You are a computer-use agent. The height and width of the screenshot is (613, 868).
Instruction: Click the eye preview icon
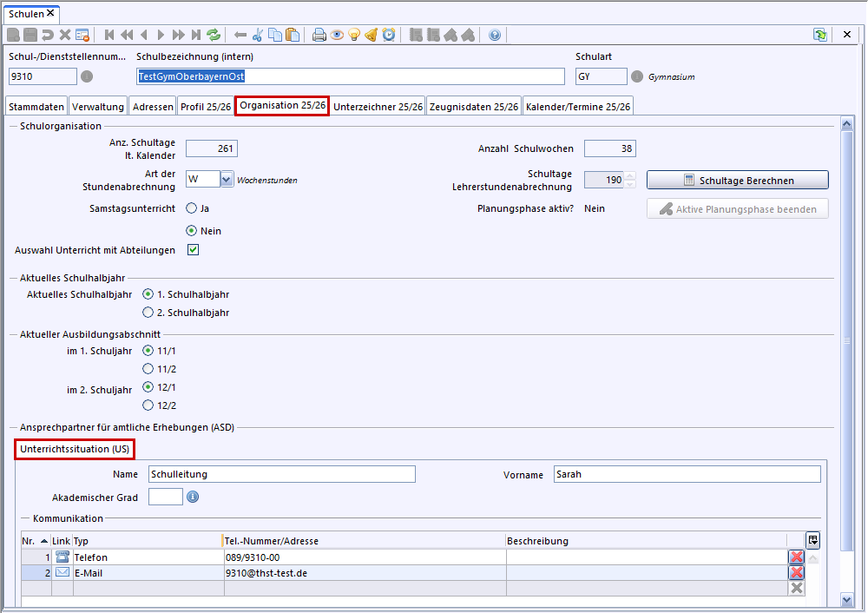pyautogui.click(x=337, y=35)
